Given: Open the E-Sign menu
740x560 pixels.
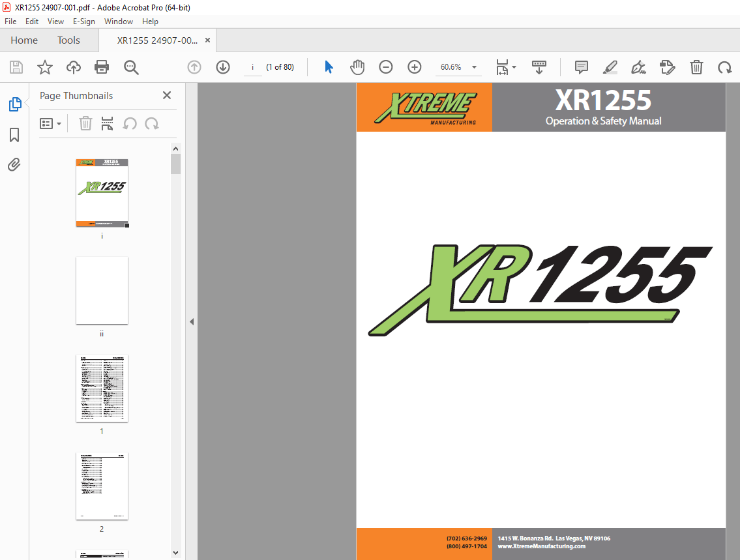Looking at the screenshot, I should pyautogui.click(x=84, y=21).
